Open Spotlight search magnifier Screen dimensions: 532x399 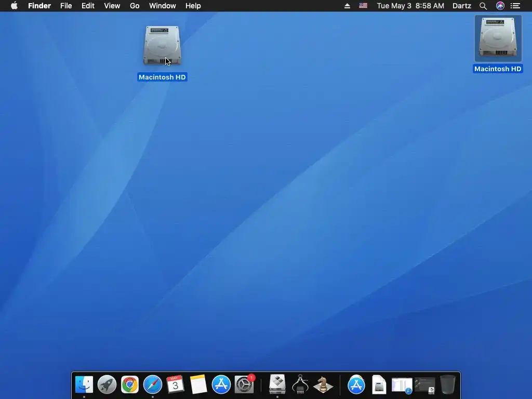pos(483,6)
